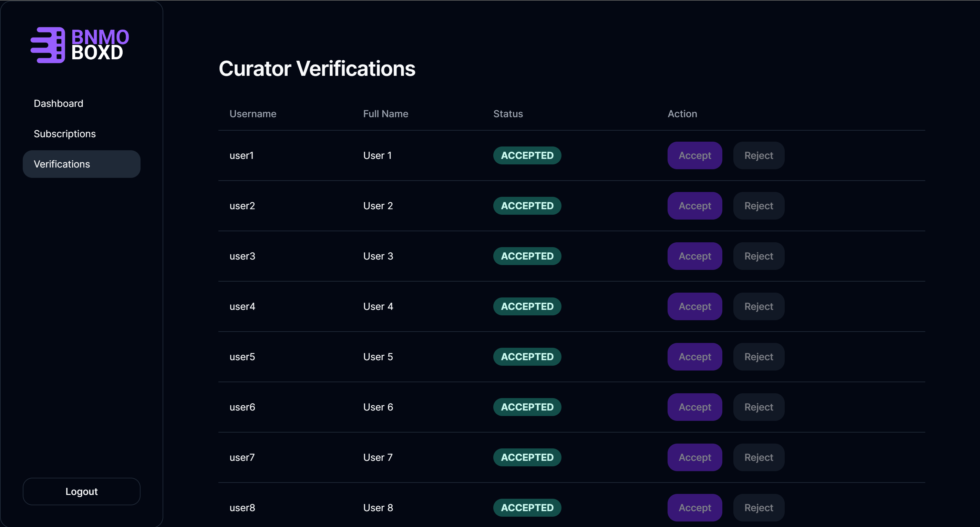
Task: Click Reject in the user5 row
Action: 759,357
